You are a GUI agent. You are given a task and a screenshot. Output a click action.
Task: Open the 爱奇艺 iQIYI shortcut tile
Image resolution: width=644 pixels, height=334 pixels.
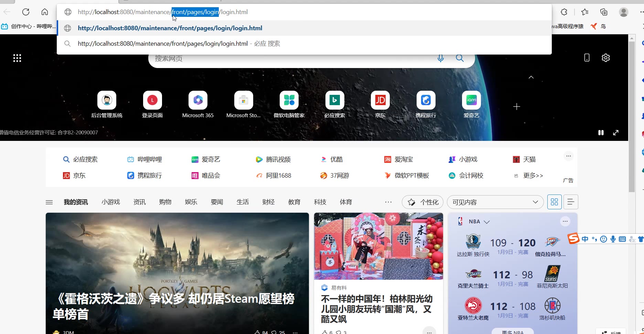pos(471,105)
